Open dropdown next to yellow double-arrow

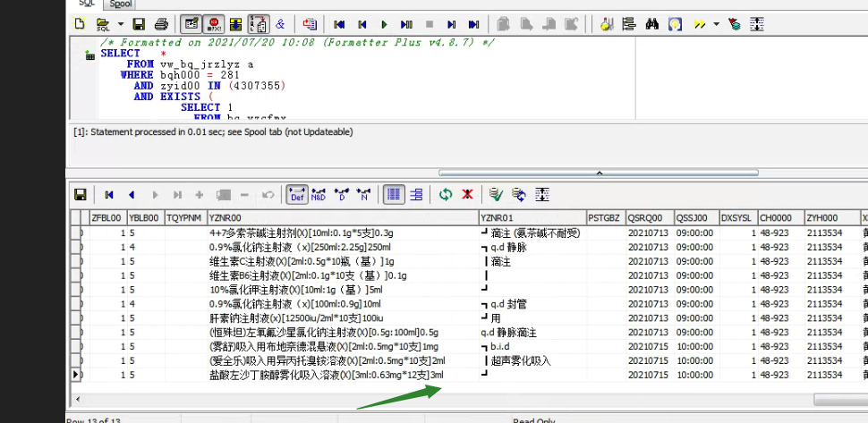[x=716, y=24]
